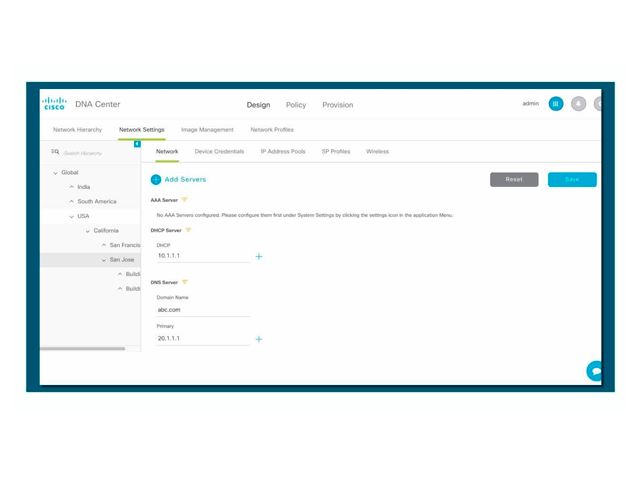Expand the India tree node
This screenshot has width=640, height=480.
tap(72, 187)
